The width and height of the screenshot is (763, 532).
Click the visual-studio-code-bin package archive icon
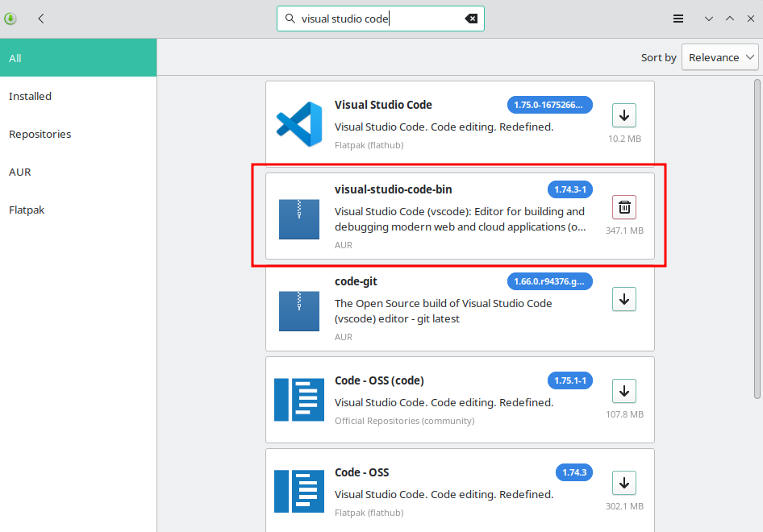(299, 218)
